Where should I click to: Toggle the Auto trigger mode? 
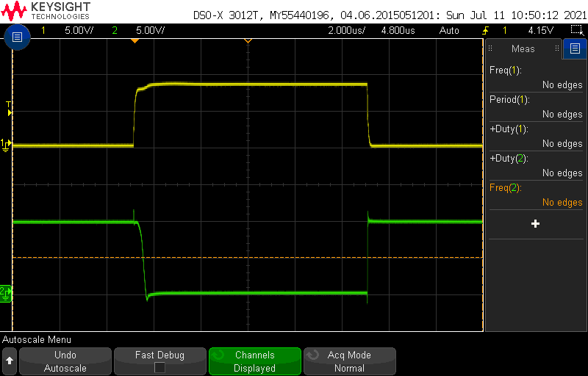point(448,30)
